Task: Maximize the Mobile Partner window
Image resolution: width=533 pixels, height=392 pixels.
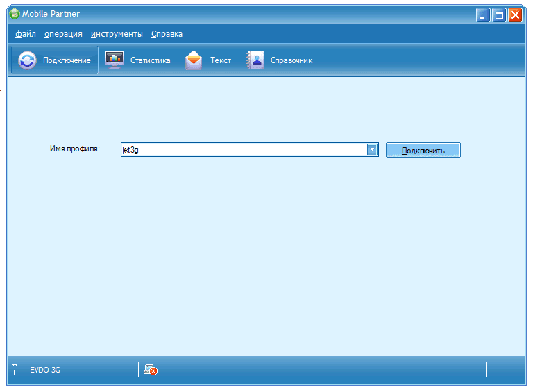Action: (499, 15)
